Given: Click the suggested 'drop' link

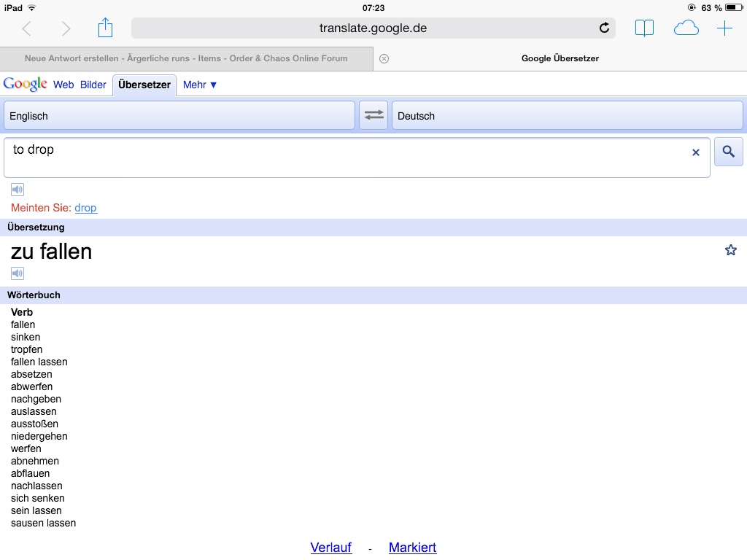Looking at the screenshot, I should [86, 208].
